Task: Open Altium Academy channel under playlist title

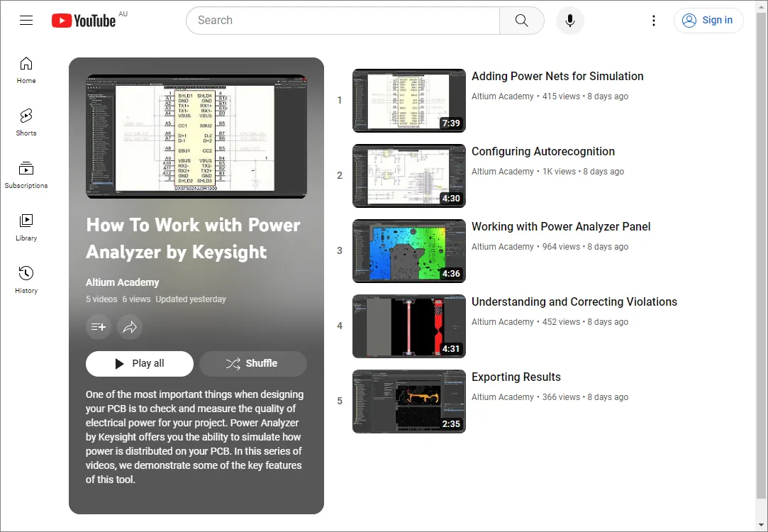Action: coord(123,282)
